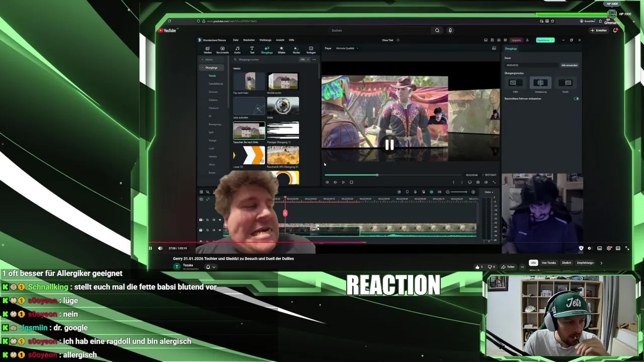Open the Medien tab in Filmora
This screenshot has height=362, width=644.
coord(207,50)
